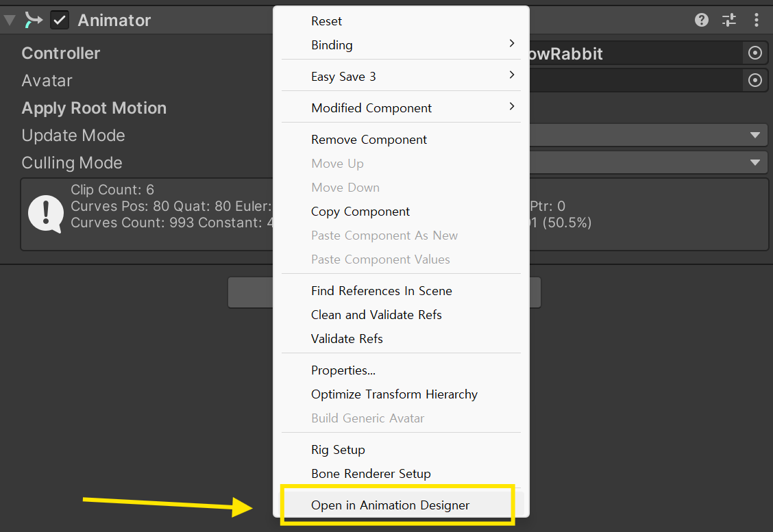The width and height of the screenshot is (773, 532).
Task: Expand the Binding submenu
Action: tap(402, 45)
